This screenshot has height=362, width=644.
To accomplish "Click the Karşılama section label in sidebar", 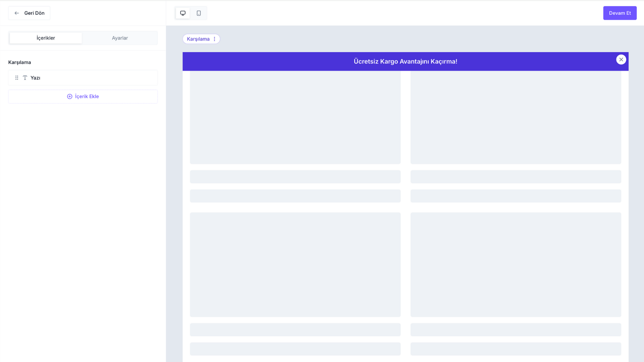I will coord(19,62).
